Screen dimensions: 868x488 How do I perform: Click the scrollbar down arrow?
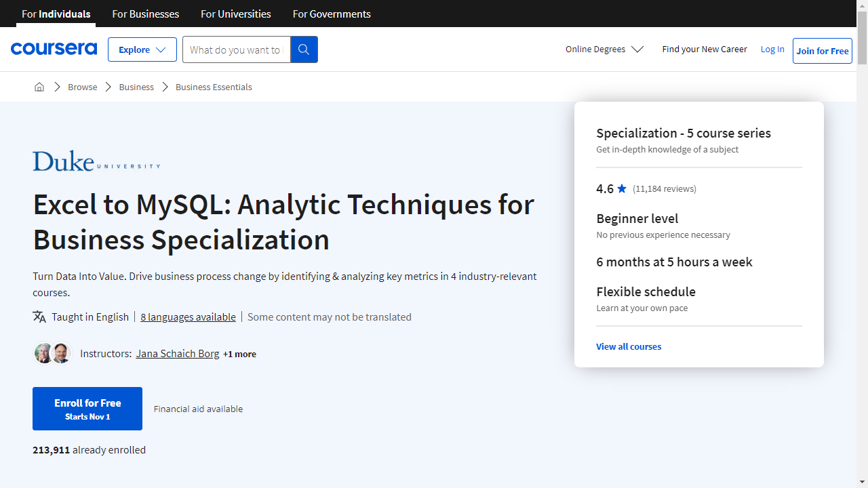(862, 482)
